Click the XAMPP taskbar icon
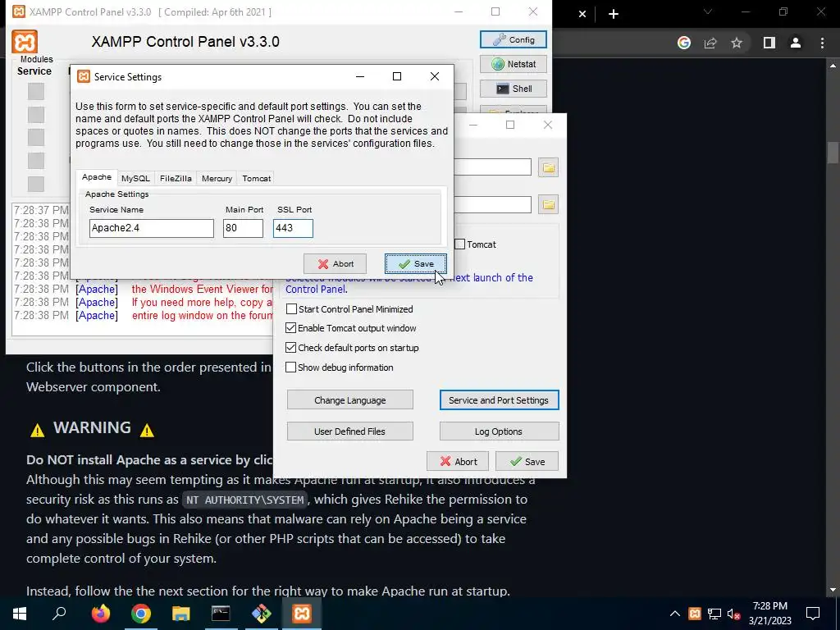 (x=302, y=614)
